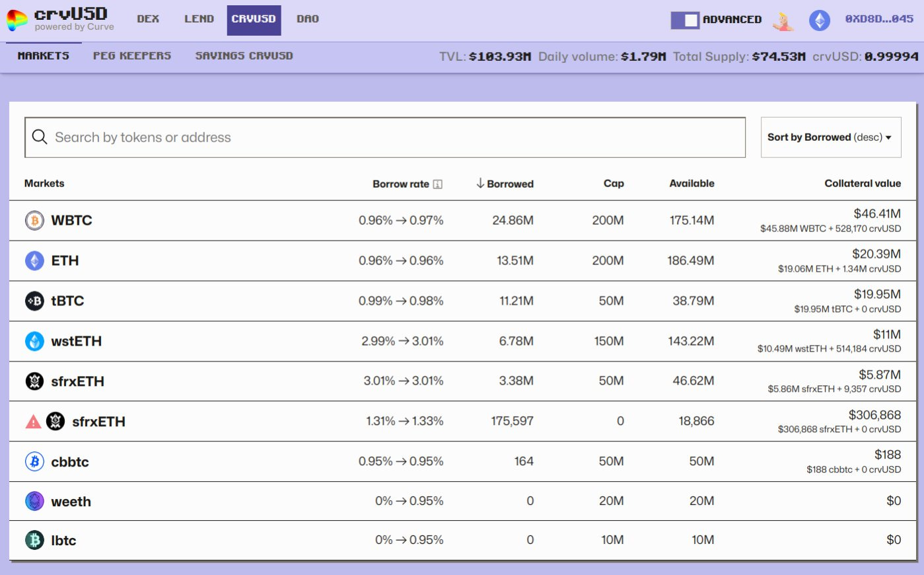The image size is (924, 575).
Task: Click the cbbtc token icon
Action: pyautogui.click(x=34, y=461)
